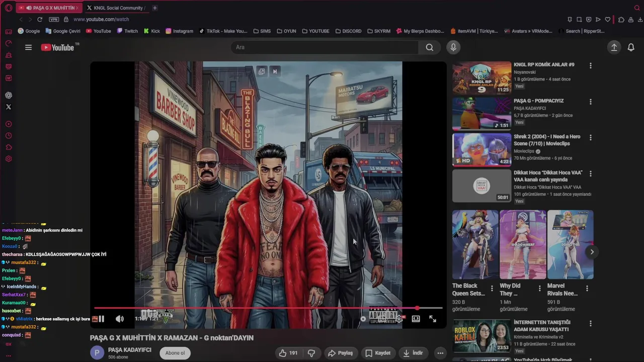Open Instagram bookmark
Image resolution: width=644 pixels, height=362 pixels.
point(179,31)
